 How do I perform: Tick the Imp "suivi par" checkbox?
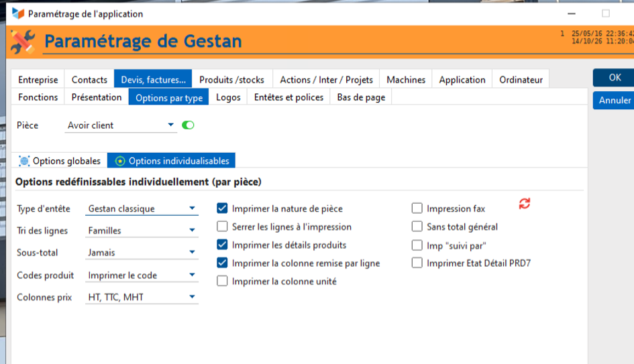tap(417, 245)
